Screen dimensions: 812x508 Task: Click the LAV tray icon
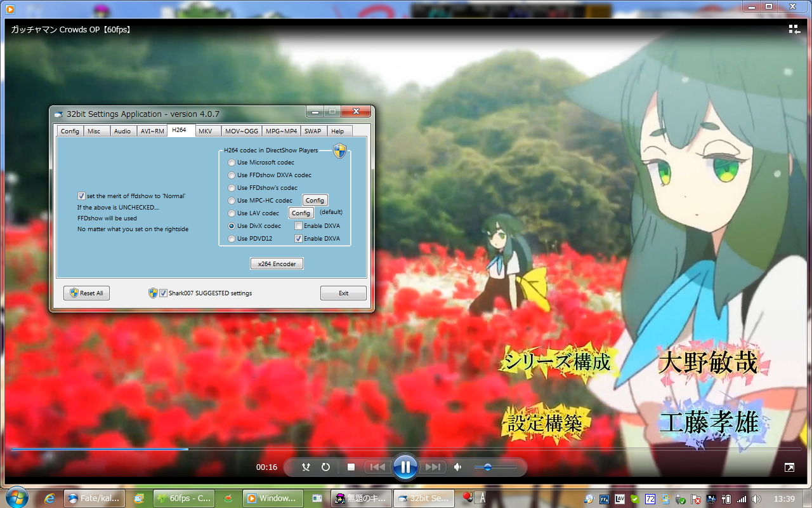(x=620, y=498)
